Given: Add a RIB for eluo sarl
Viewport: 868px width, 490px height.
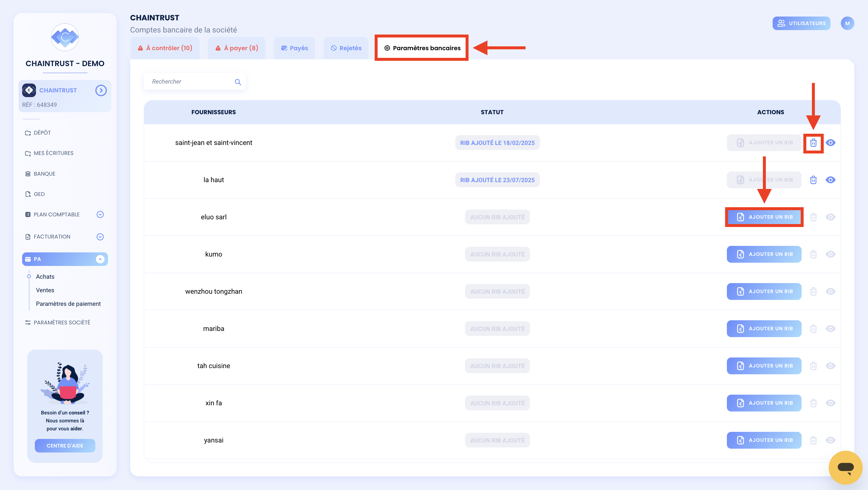Looking at the screenshot, I should pyautogui.click(x=764, y=217).
